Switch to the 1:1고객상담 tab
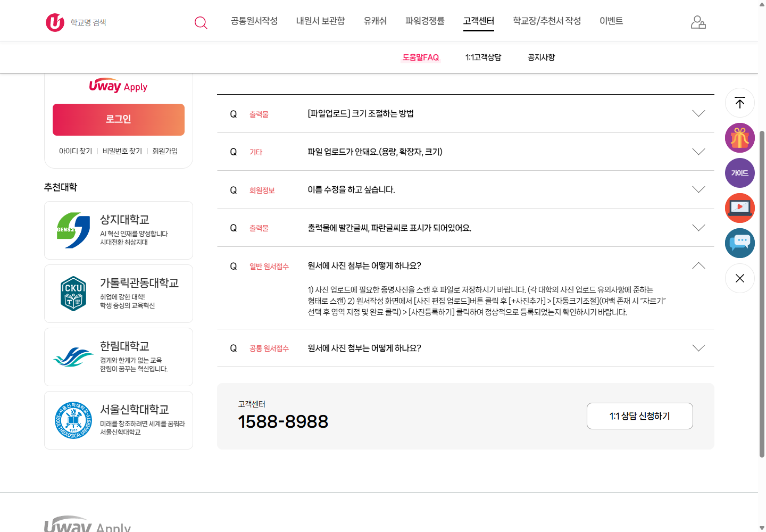The height and width of the screenshot is (532, 766). pyautogui.click(x=483, y=57)
